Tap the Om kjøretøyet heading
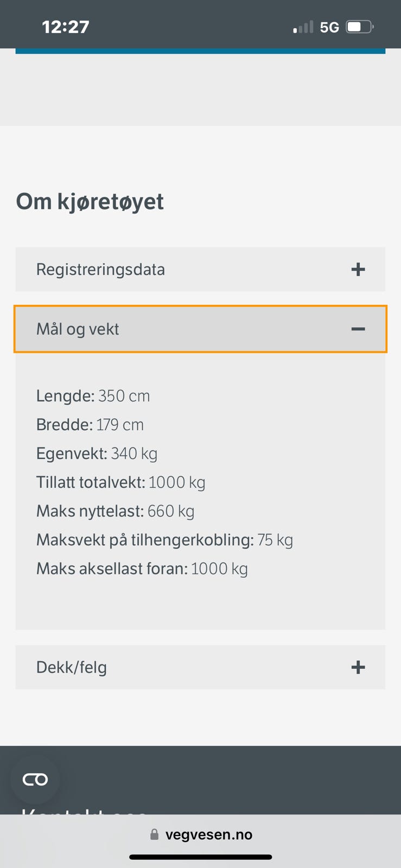Image resolution: width=401 pixels, height=868 pixels. click(90, 202)
